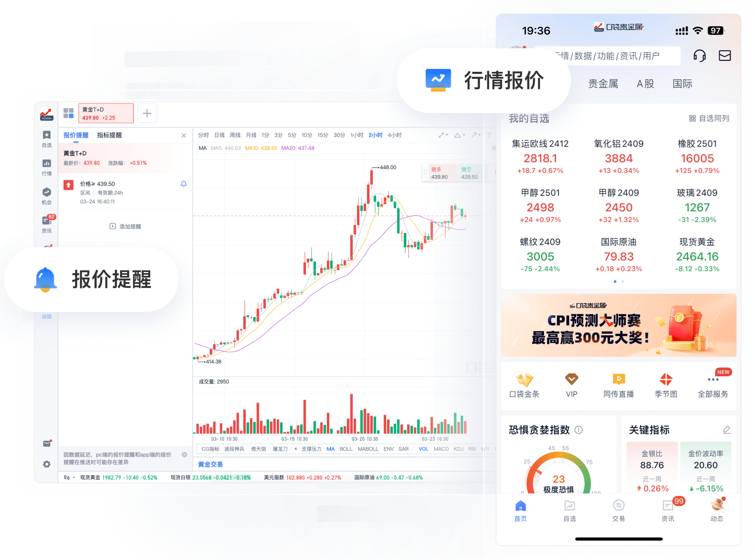The image size is (755, 560).
Task: Click the 现货黄金 ticker at bottom
Action: (119, 477)
